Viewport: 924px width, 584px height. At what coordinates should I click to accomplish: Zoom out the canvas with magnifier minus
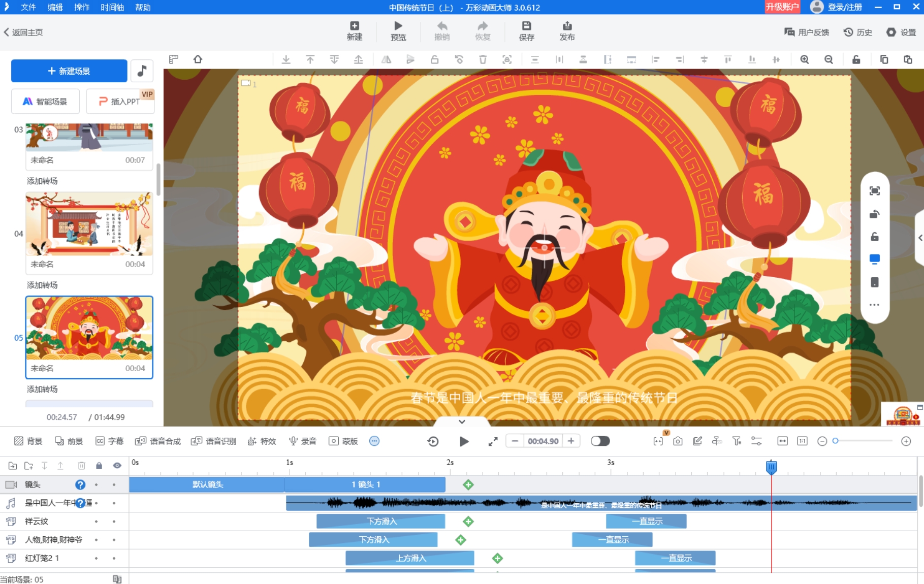tap(829, 59)
